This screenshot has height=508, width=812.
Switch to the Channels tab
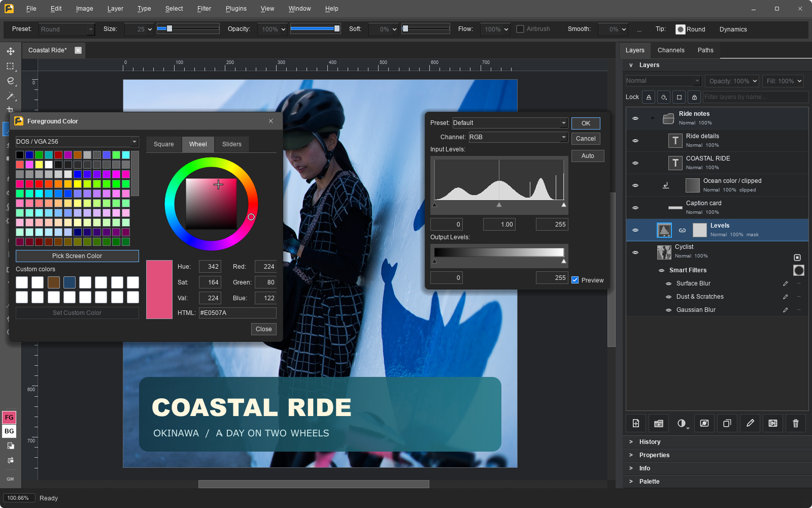point(671,50)
